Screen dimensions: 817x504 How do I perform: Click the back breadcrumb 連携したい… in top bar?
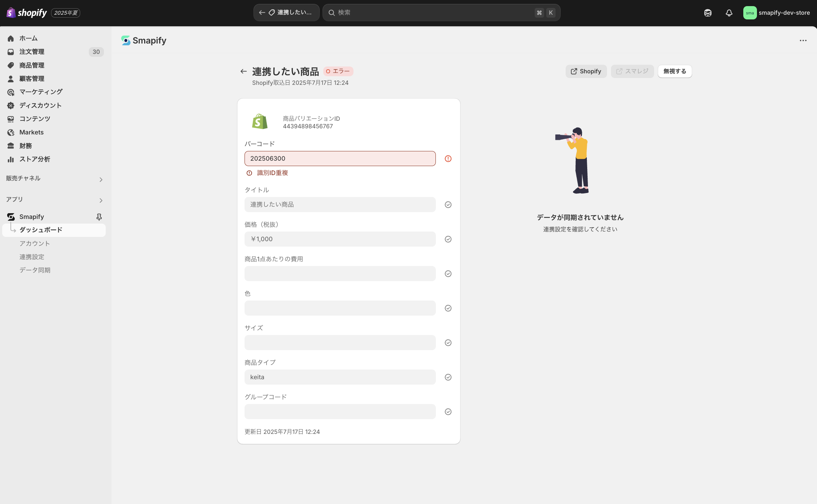[x=286, y=13]
